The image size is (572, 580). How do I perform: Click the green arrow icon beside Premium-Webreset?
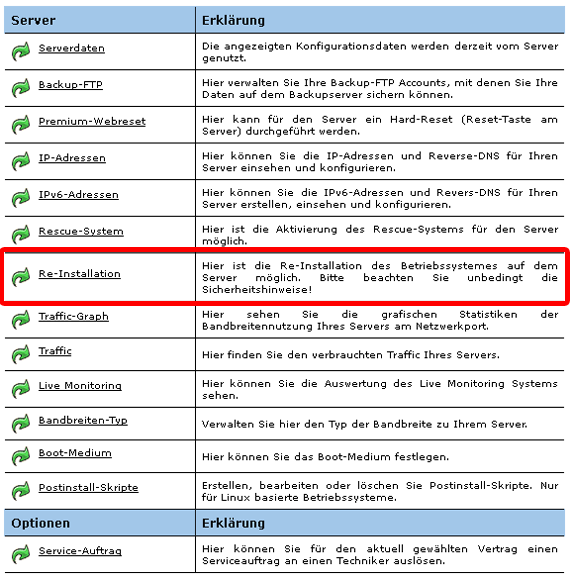(x=21, y=124)
